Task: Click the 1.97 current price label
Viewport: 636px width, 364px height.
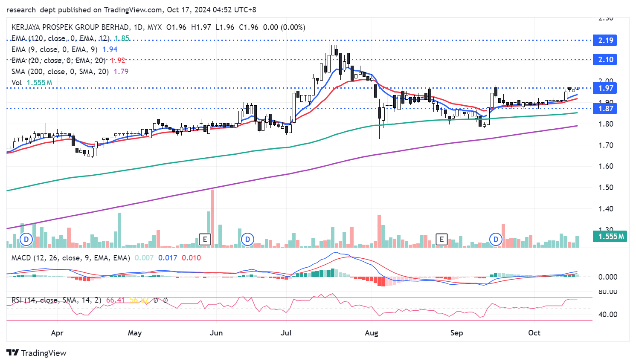Action: pyautogui.click(x=605, y=88)
